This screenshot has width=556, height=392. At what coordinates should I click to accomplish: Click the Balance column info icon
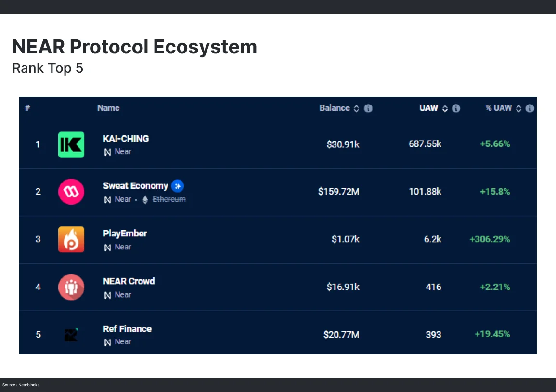(x=368, y=108)
